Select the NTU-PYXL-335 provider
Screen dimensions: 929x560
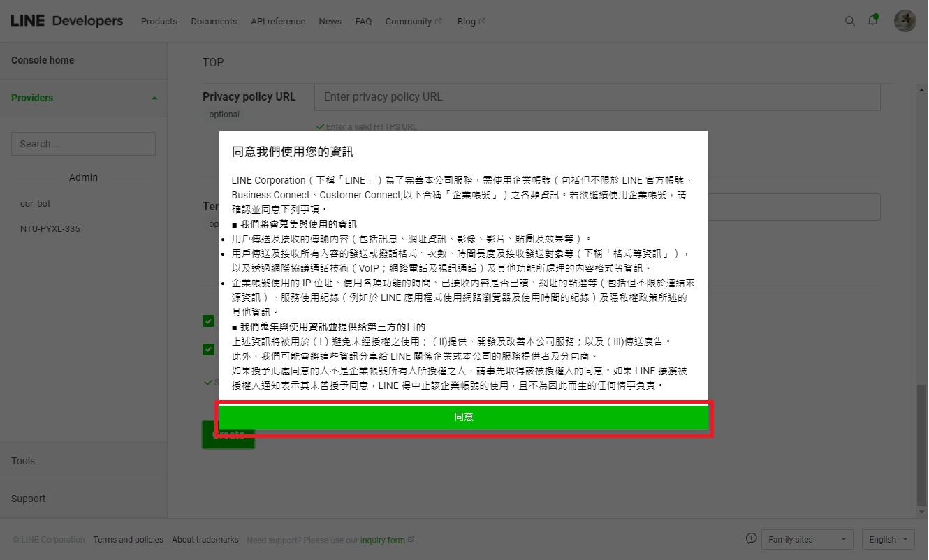50,229
